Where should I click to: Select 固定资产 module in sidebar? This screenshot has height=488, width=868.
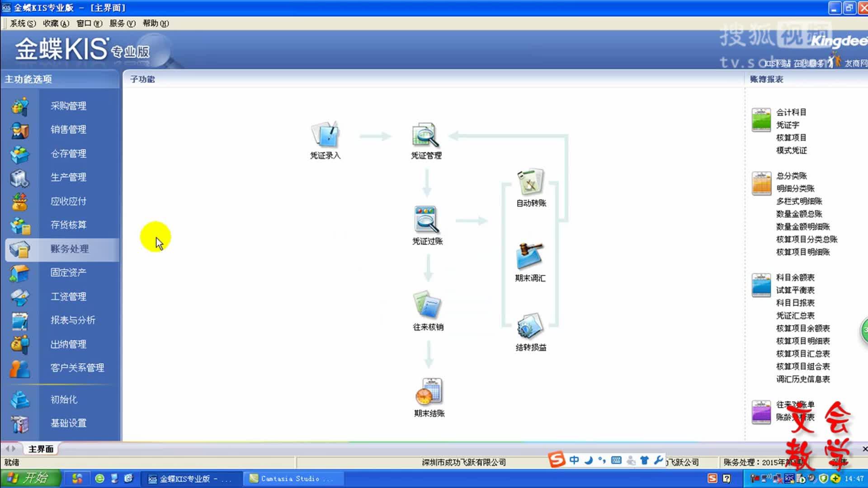68,272
